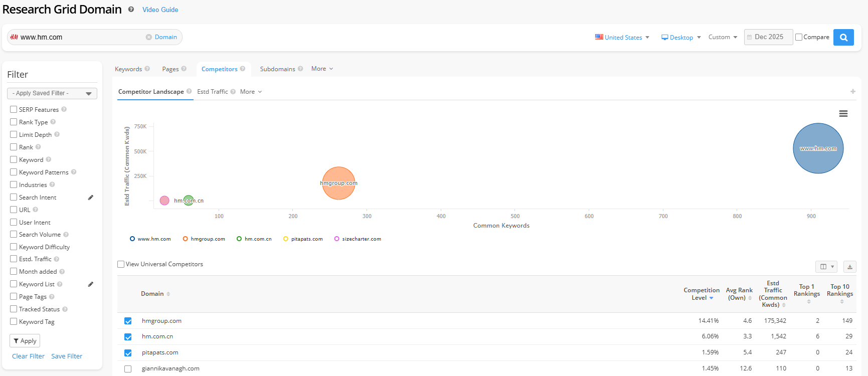
Task: Click the Apply filter button
Action: pos(25,341)
